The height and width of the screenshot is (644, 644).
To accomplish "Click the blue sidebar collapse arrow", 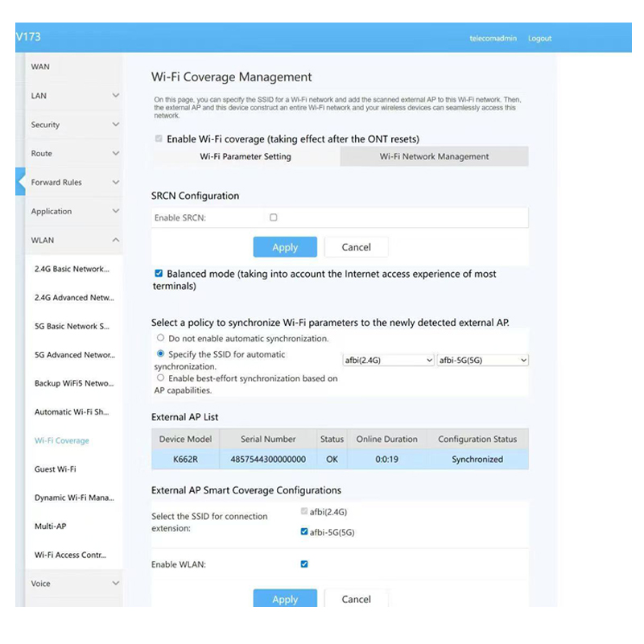I will 21,183.
